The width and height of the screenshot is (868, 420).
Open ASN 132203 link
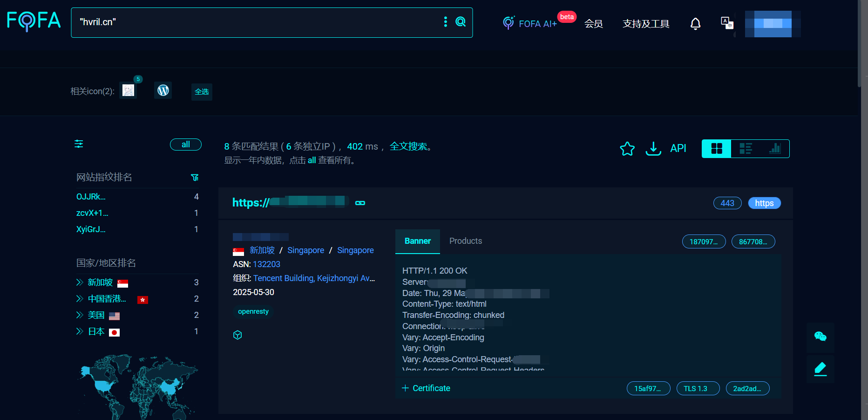click(x=266, y=264)
